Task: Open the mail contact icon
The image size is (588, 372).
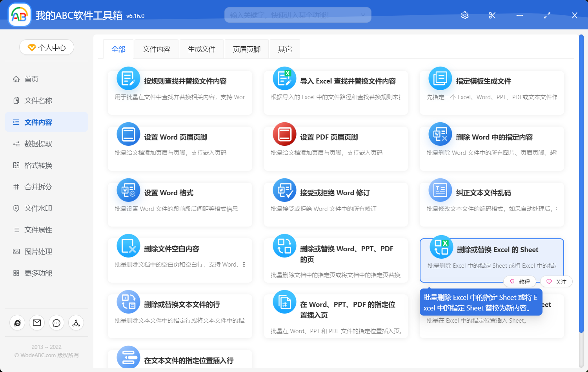Action: (36, 323)
